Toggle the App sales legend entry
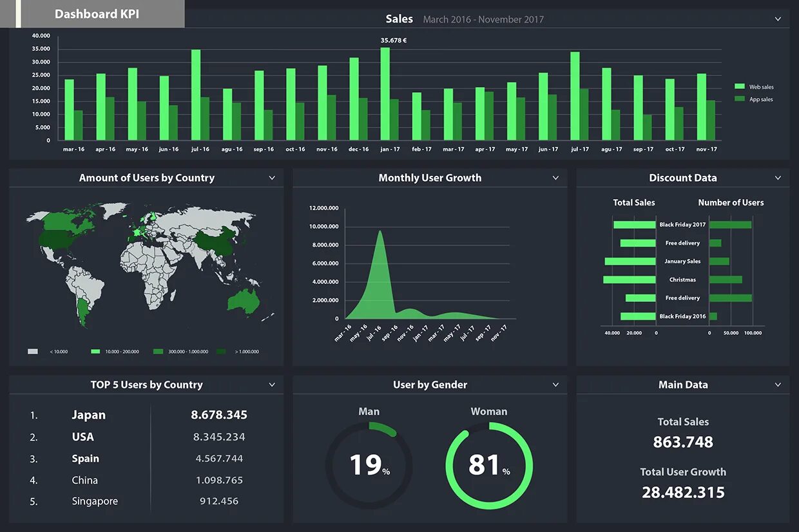The height and width of the screenshot is (532, 799). tap(755, 99)
